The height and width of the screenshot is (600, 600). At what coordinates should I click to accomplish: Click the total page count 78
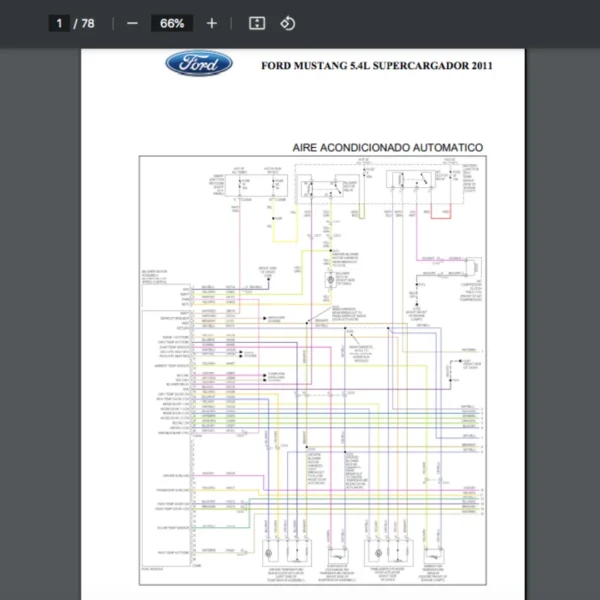88,23
